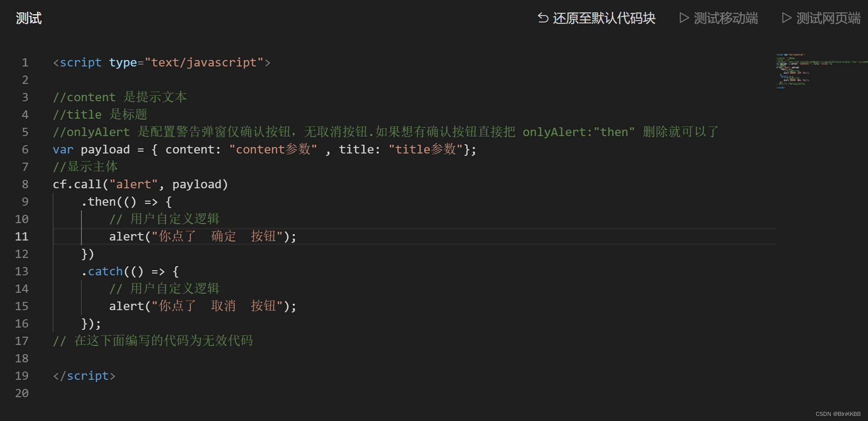Click line number 8 in the gutter
The height and width of the screenshot is (421, 868).
[x=25, y=184]
